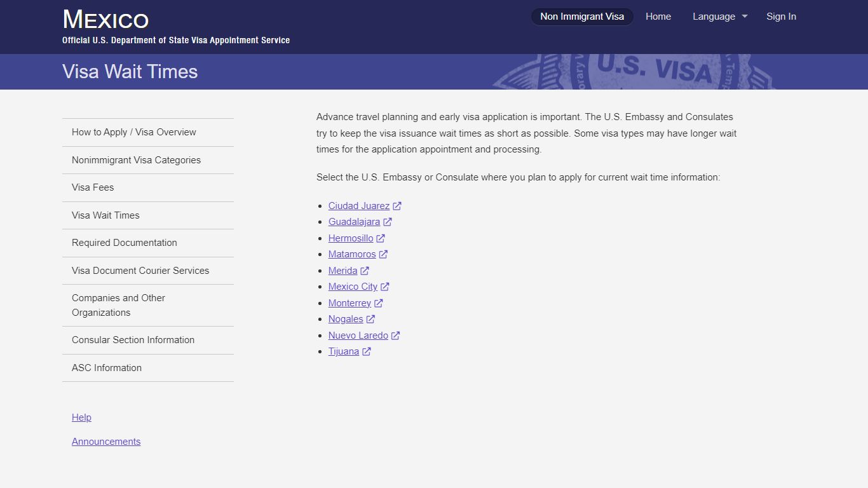
Task: Expand the Language dropdown arrow
Action: [x=745, y=17]
